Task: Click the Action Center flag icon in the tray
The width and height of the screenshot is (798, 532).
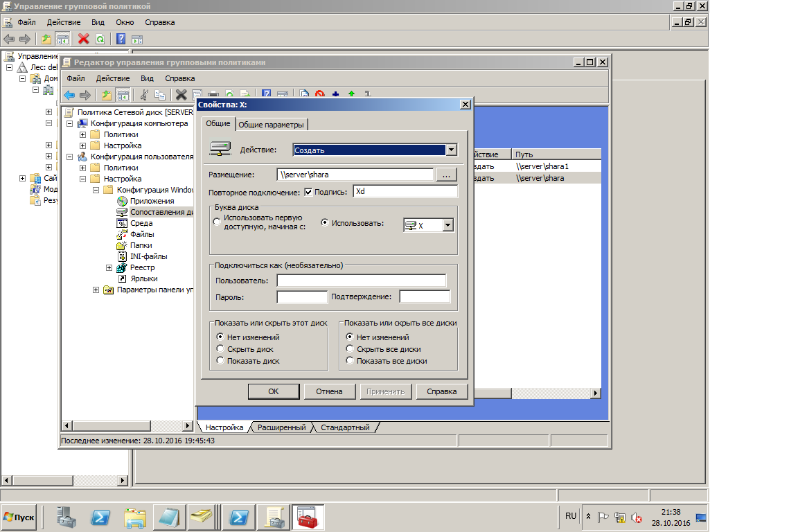Action: pos(603,517)
